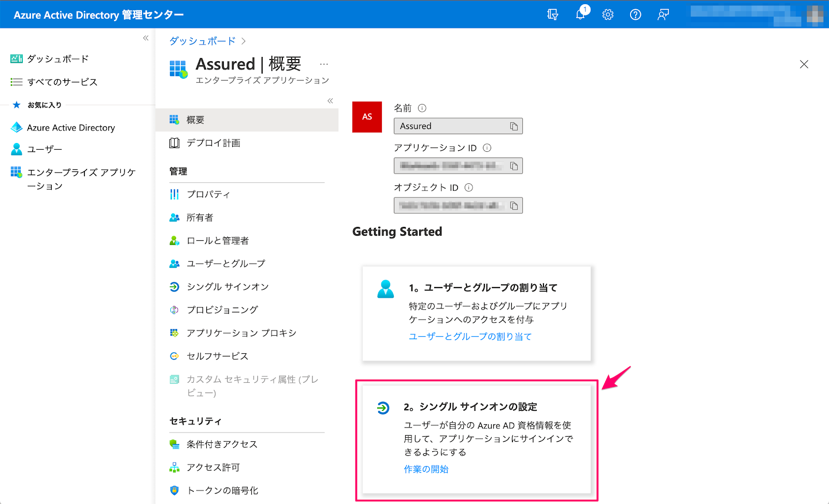
Task: Click the ダッシュボード breadcrumb link
Action: 203,41
